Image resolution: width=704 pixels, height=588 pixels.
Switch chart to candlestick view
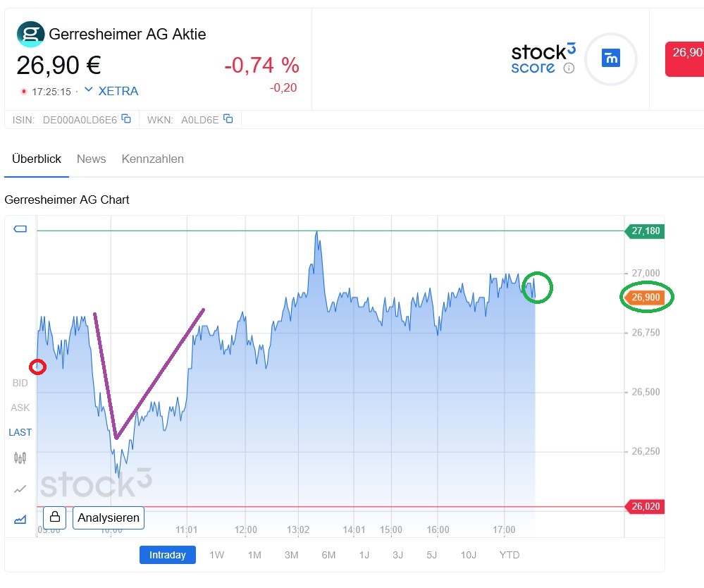click(20, 458)
